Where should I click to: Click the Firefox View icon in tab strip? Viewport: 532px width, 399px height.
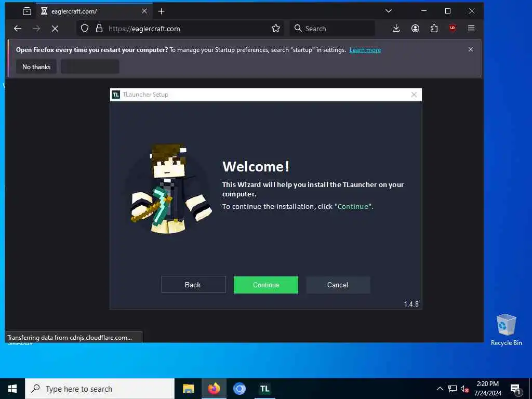[x=27, y=11]
